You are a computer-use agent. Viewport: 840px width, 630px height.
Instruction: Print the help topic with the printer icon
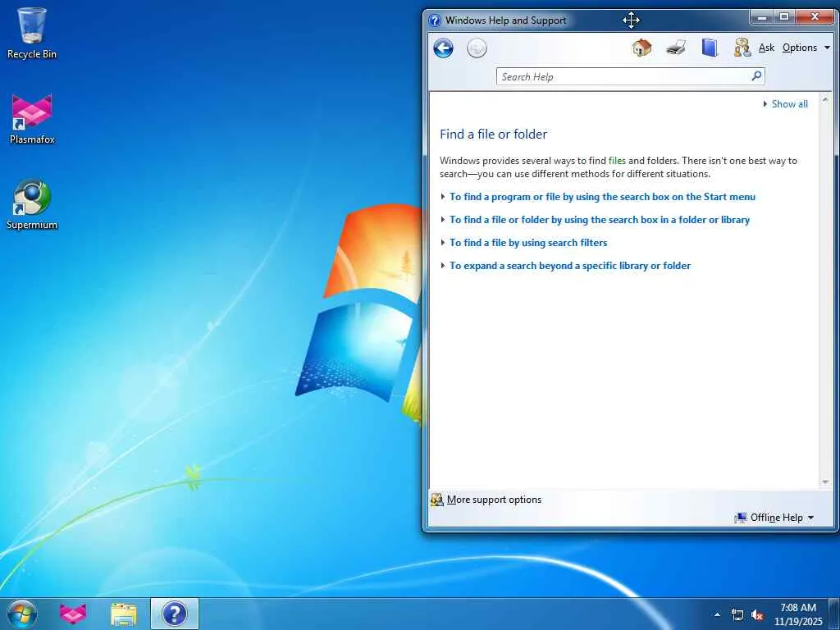676,48
